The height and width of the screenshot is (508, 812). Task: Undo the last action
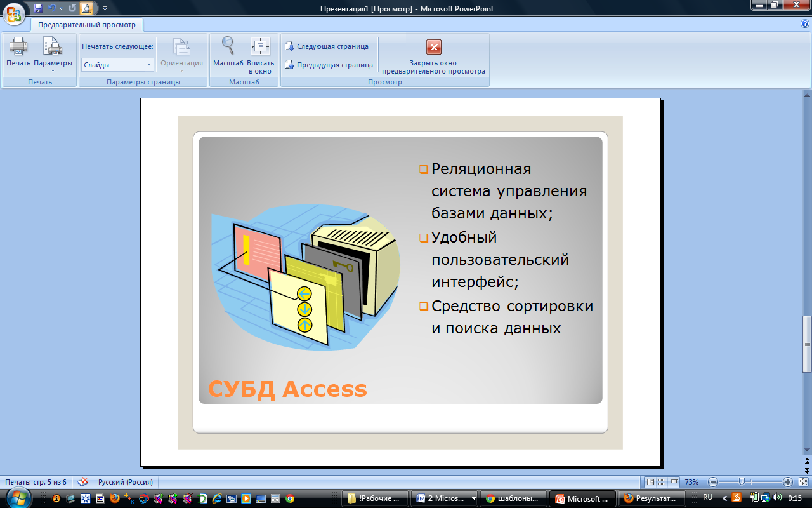pyautogui.click(x=52, y=8)
